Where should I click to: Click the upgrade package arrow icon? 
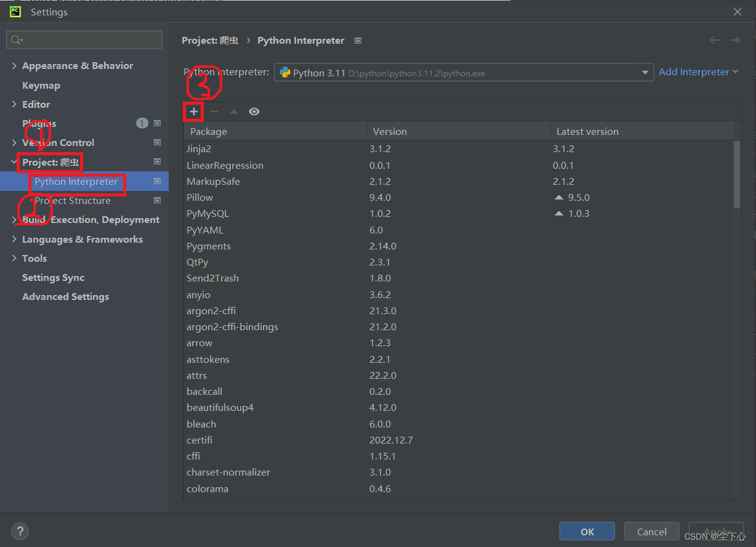pos(234,111)
